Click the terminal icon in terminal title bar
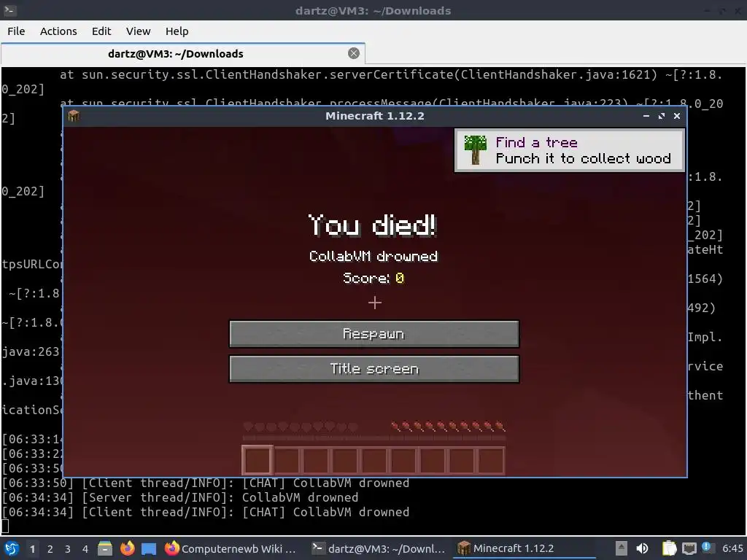The width and height of the screenshot is (747, 560). tap(10, 10)
